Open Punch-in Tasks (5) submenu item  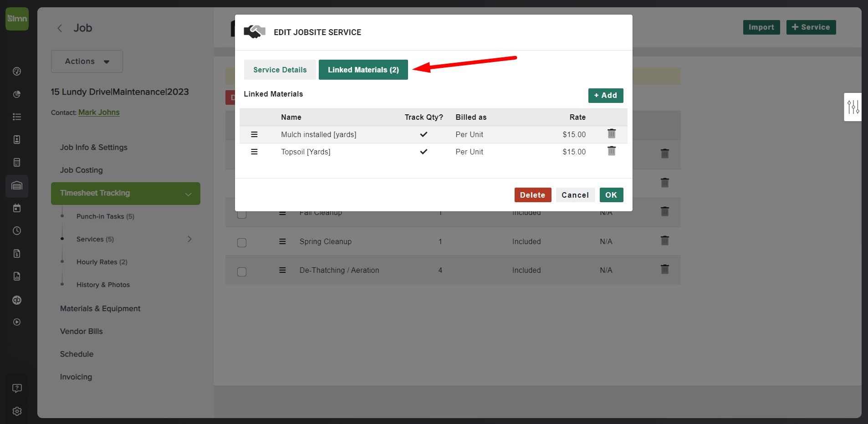pos(106,216)
